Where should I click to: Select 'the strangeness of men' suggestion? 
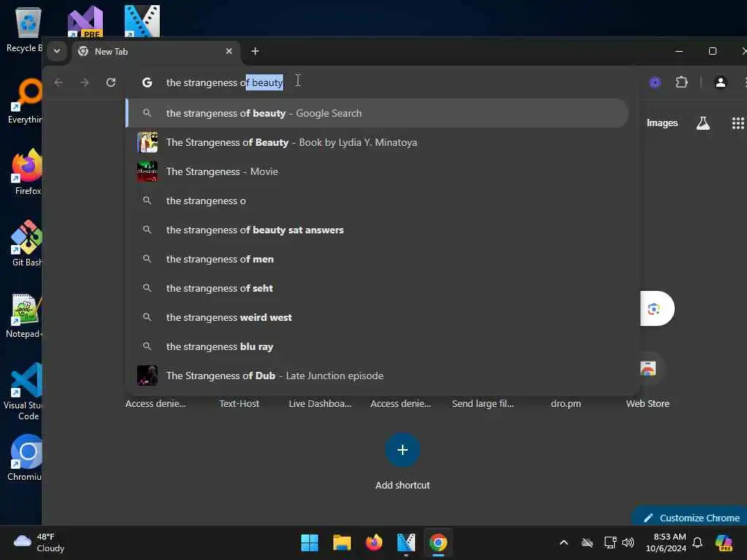coord(377,259)
